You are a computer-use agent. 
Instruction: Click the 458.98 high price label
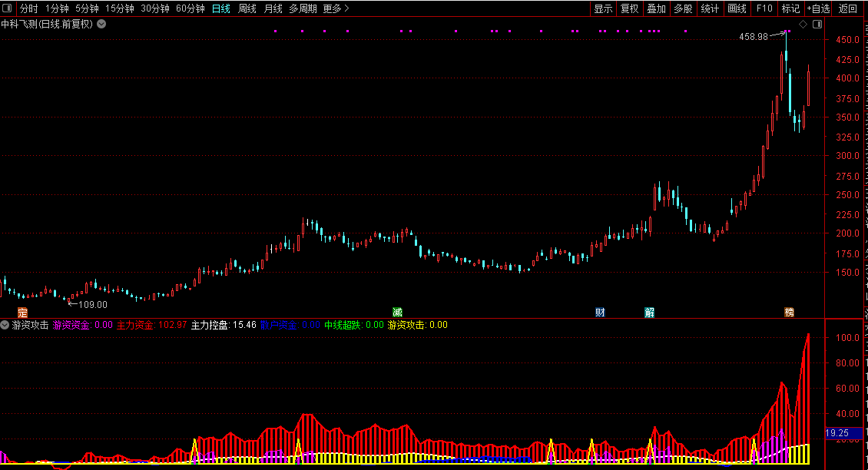click(754, 37)
